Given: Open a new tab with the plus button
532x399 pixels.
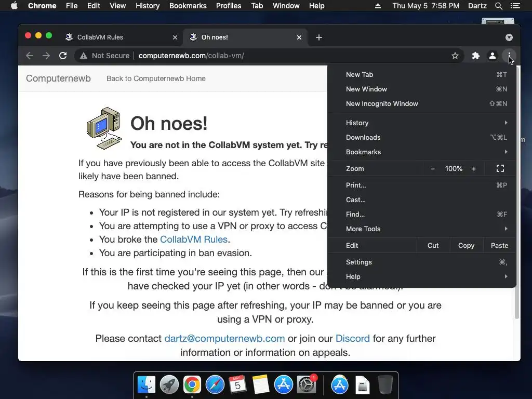Looking at the screenshot, I should coord(318,37).
